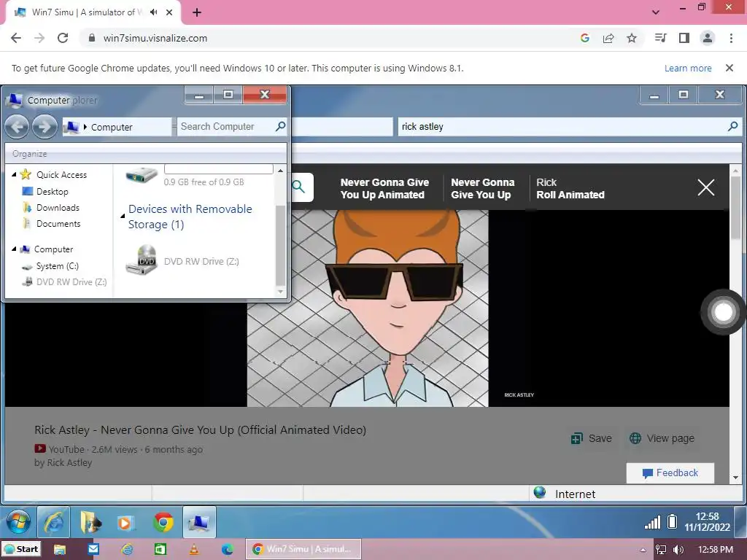
Task: Click the Never Gonna Give You Up Animated suggestion
Action: tap(384, 189)
